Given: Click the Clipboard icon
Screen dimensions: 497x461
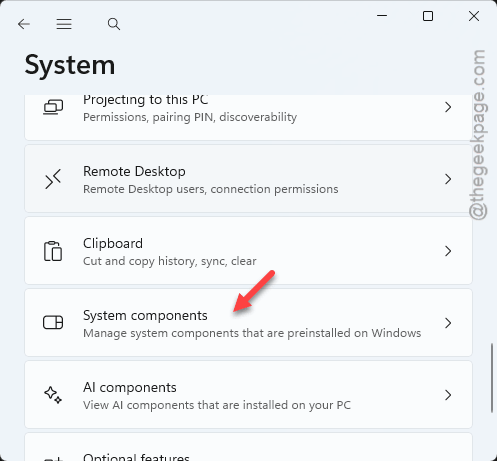Looking at the screenshot, I should [53, 251].
